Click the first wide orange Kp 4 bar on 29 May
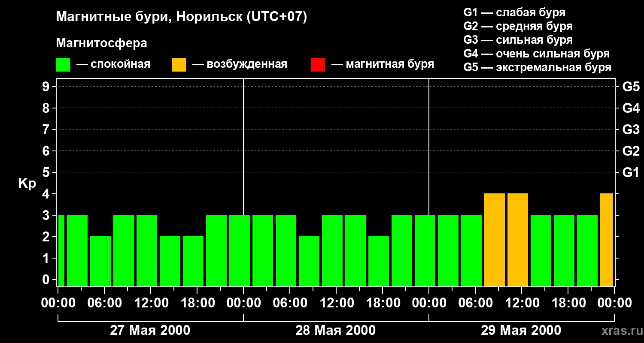 495,240
